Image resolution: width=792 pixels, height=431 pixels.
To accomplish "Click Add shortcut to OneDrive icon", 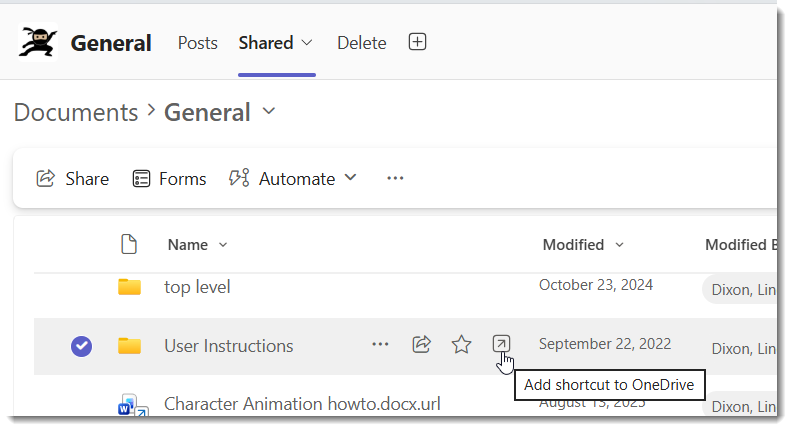I will point(502,344).
